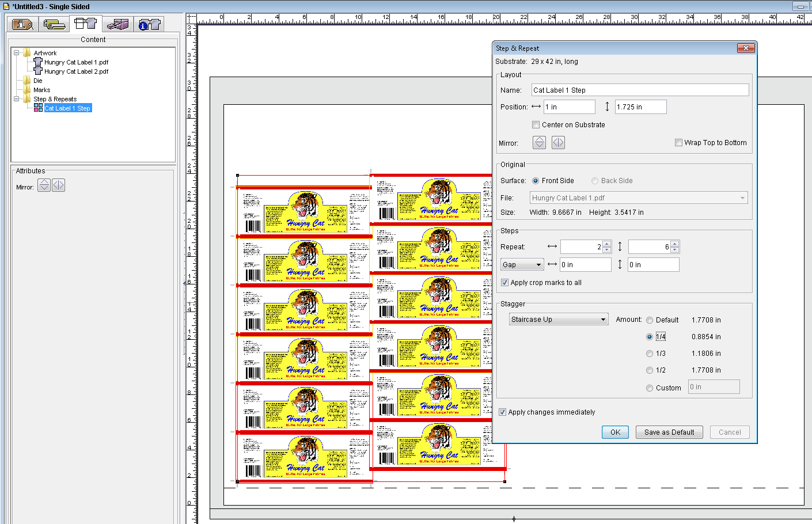The height and width of the screenshot is (524, 812).
Task: Click vertical mirror icon in Step & Repeat dialog
Action: tap(539, 143)
